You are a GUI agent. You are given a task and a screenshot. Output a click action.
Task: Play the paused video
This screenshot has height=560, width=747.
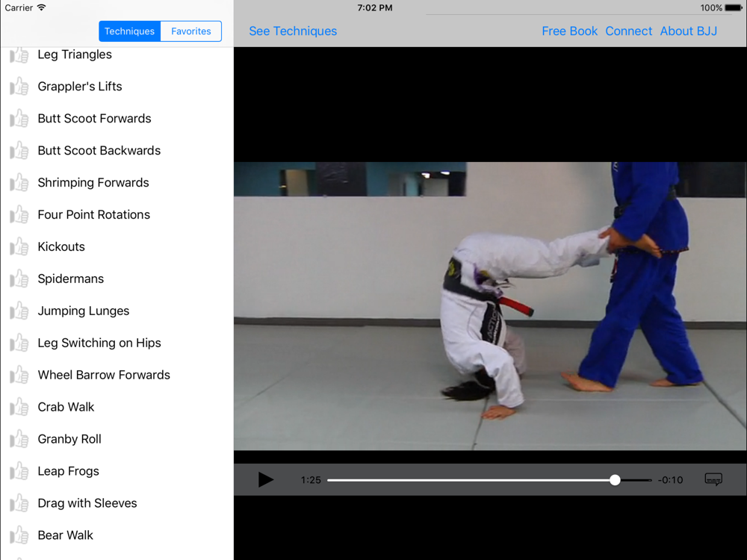(x=265, y=479)
